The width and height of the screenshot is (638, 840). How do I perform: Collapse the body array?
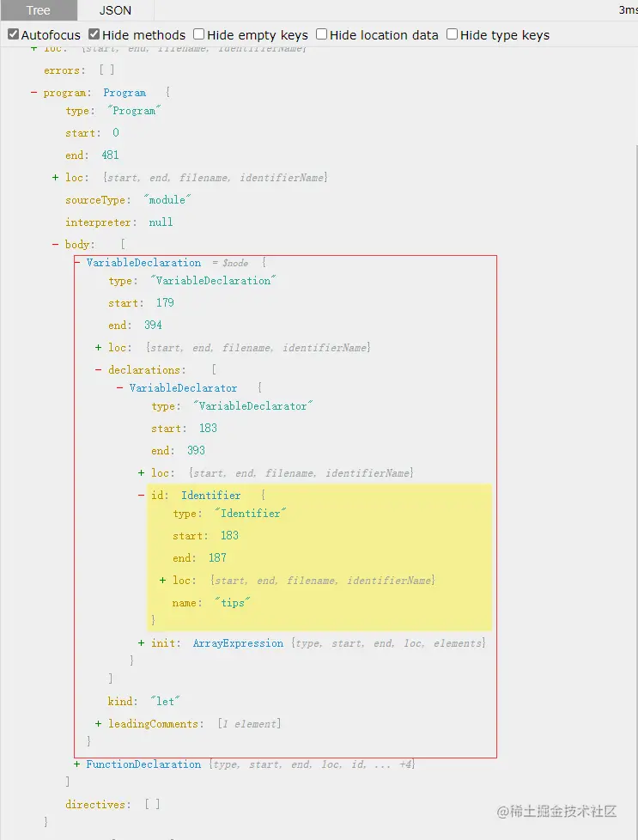click(55, 244)
